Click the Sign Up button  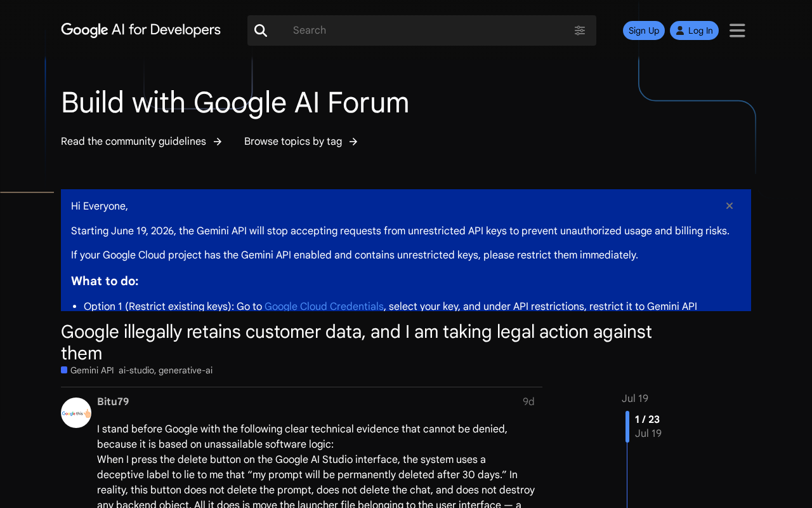pos(644,30)
